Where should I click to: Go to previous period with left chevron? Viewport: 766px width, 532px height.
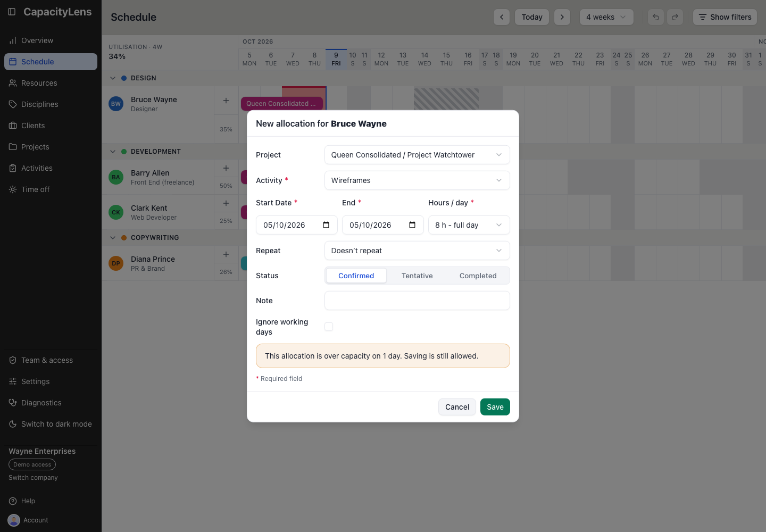502,17
